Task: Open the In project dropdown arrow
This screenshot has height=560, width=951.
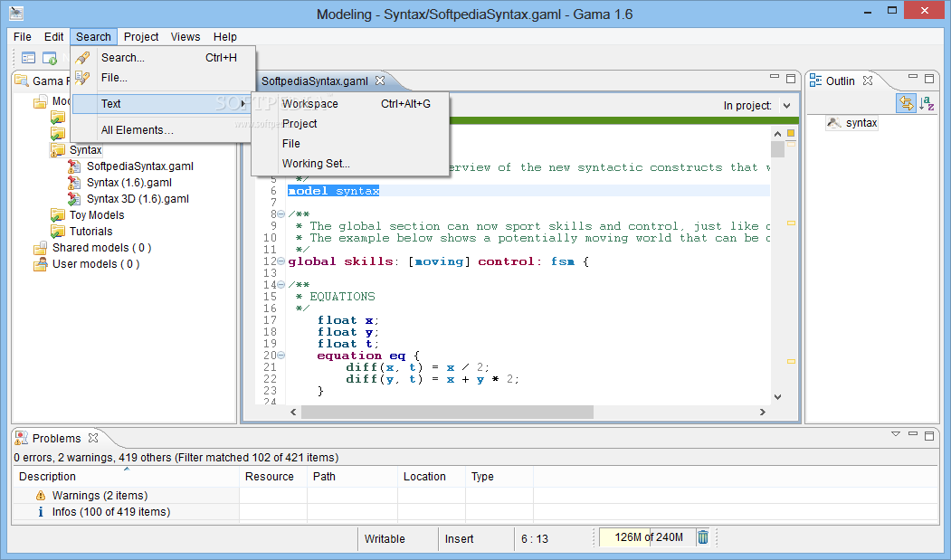Action: 786,106
